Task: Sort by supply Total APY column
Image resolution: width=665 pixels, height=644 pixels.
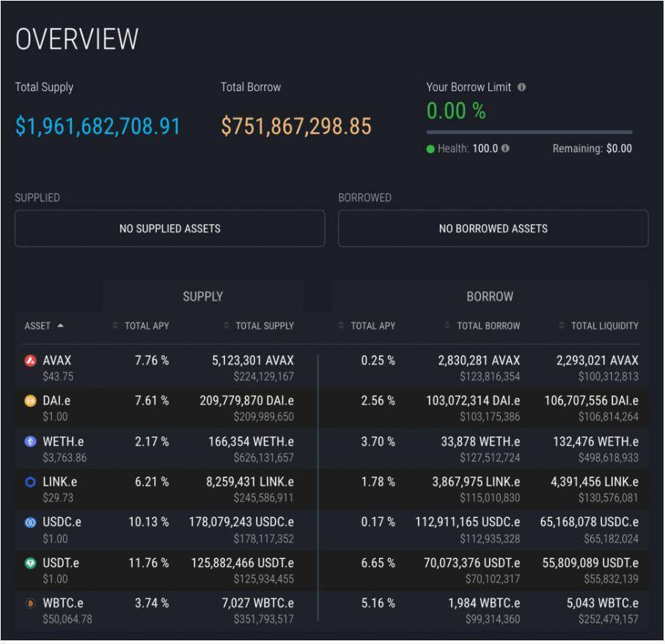Action: (141, 326)
